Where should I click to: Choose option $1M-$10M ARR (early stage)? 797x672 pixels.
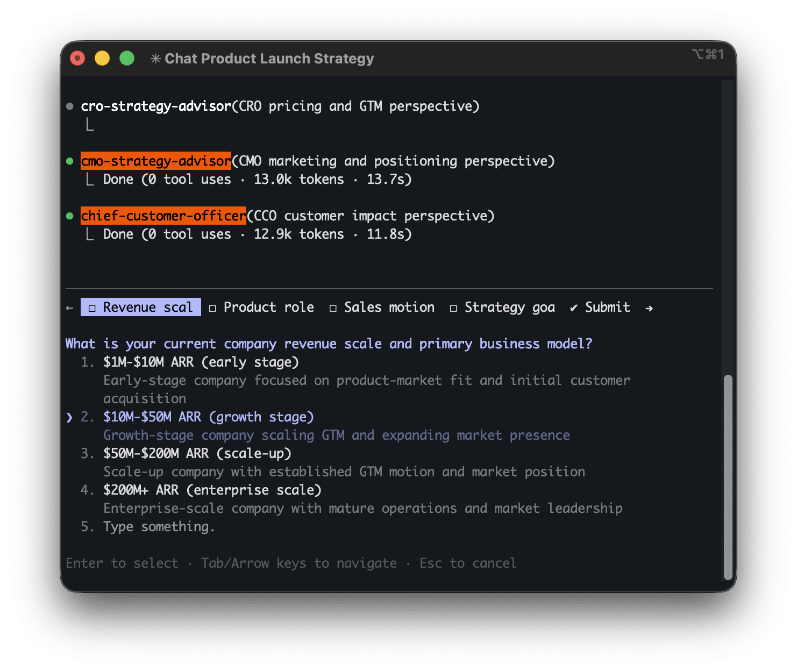(201, 362)
